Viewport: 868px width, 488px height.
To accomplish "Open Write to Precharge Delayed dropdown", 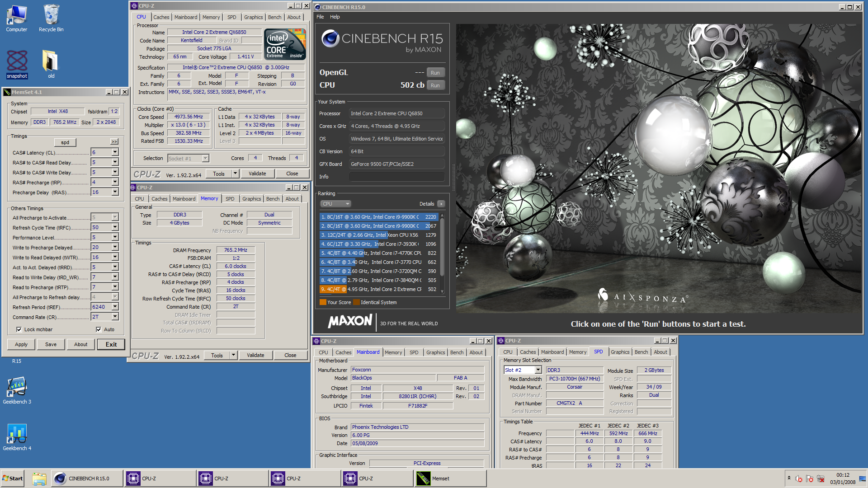I will [x=115, y=247].
